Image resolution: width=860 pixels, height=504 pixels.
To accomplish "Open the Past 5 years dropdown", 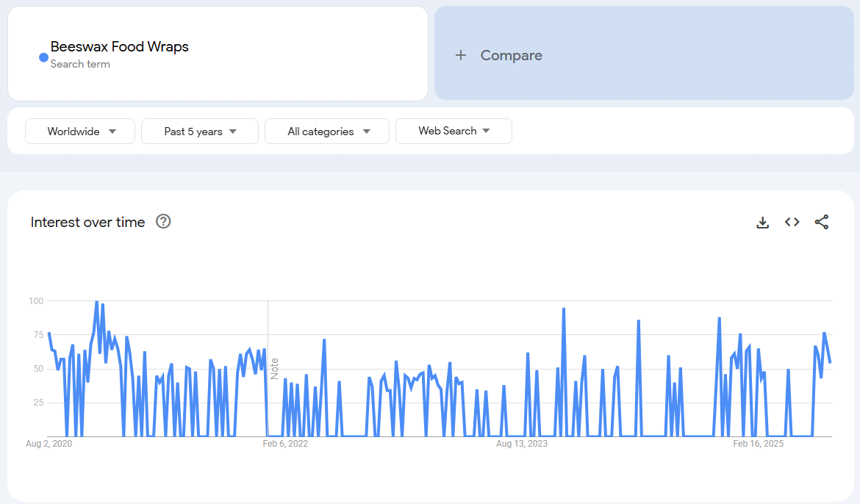I will pyautogui.click(x=200, y=132).
